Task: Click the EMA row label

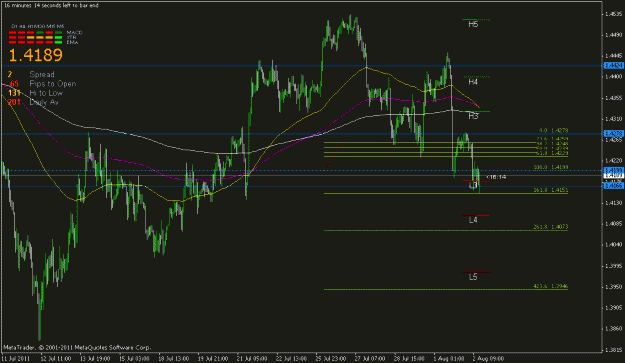Action: pos(72,42)
